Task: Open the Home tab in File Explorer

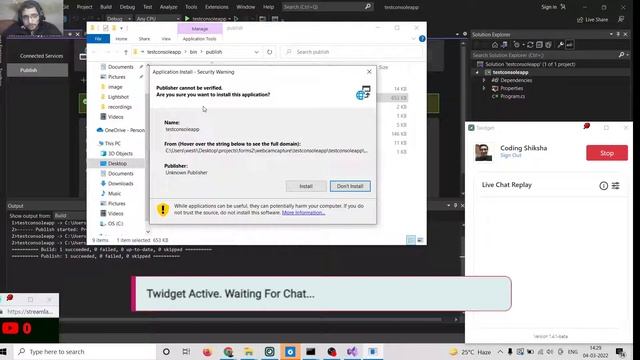Action: click(x=121, y=39)
